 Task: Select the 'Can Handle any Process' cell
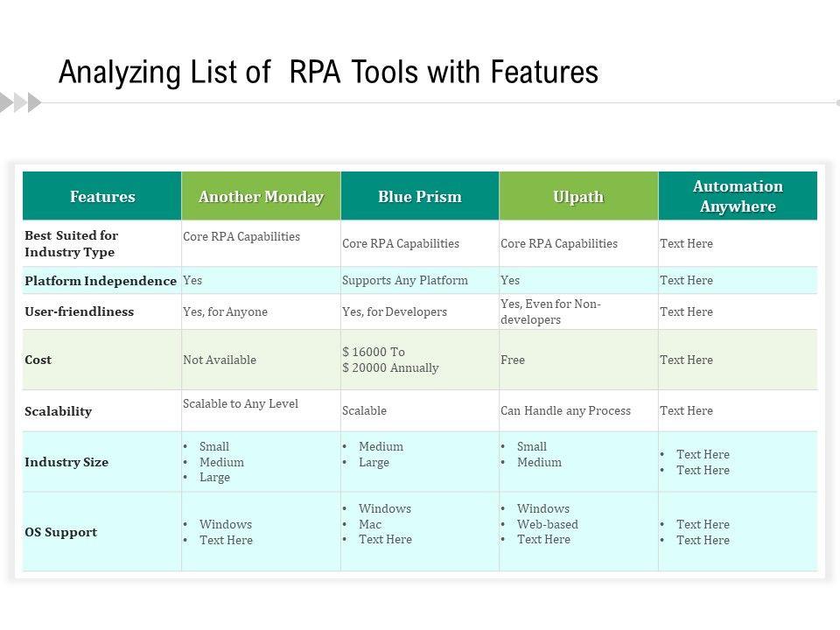pos(565,411)
